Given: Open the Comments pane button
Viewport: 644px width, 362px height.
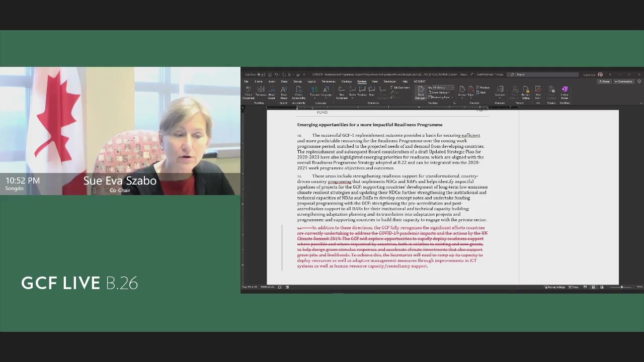Looking at the screenshot, I should 624,81.
